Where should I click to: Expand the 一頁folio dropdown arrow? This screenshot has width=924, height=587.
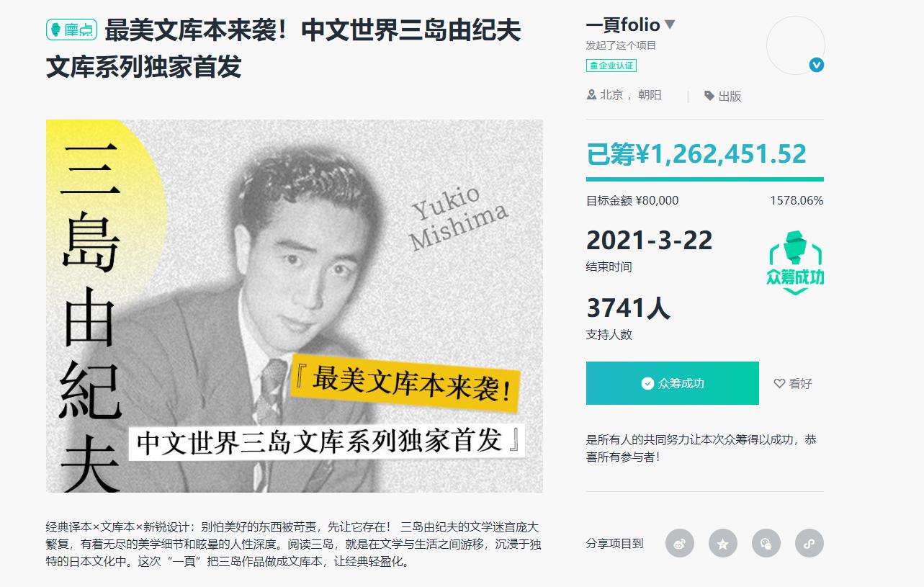click(670, 24)
